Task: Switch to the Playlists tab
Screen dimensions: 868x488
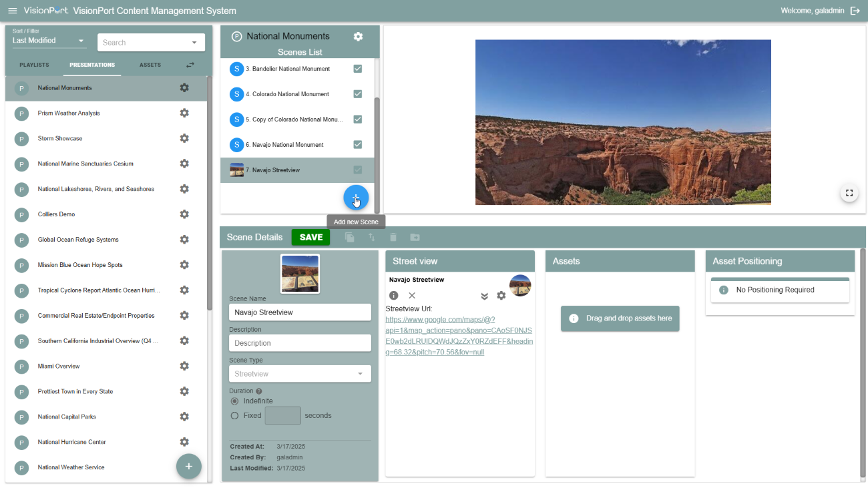Action: click(34, 65)
